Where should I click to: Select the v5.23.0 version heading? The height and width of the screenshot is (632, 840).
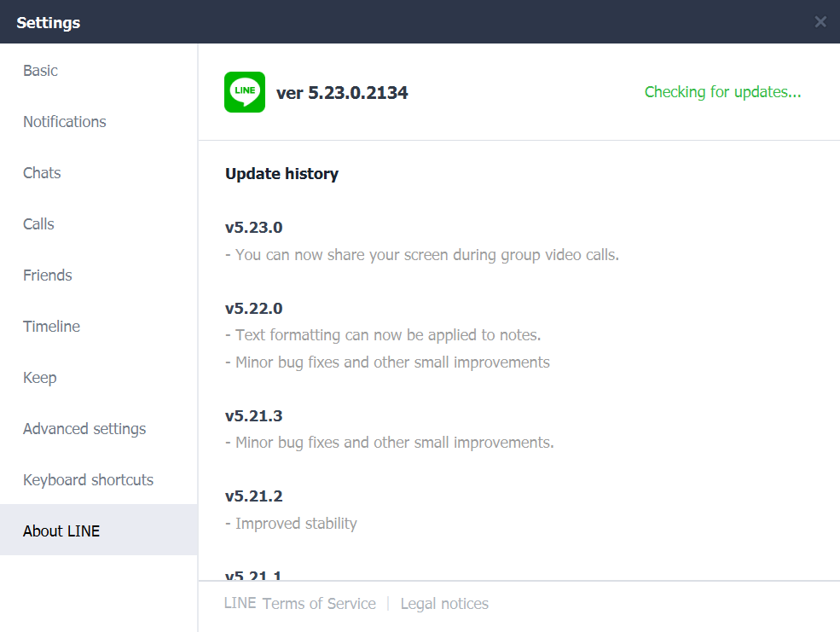(253, 228)
